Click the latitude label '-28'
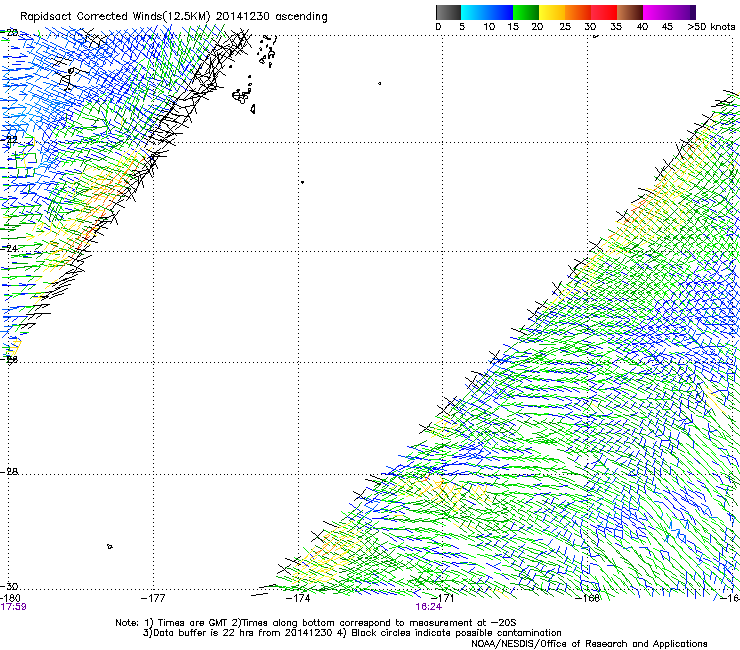The image size is (740, 650). pos(10,471)
